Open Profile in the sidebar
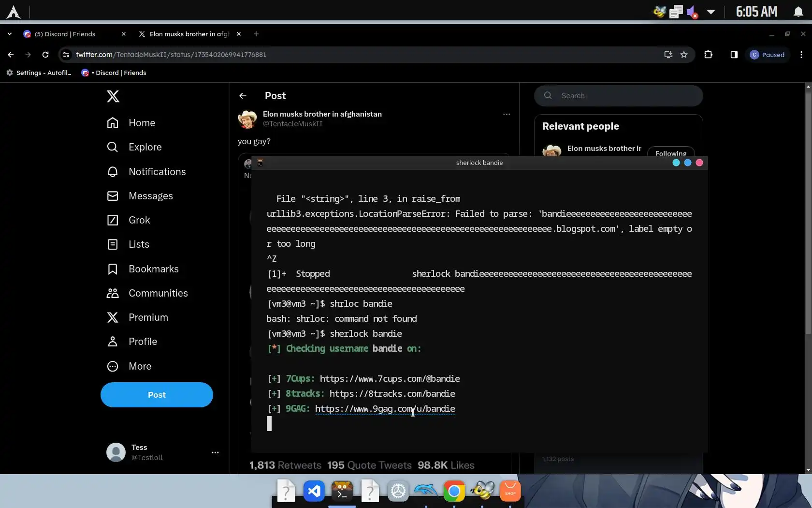812x508 pixels. (132, 342)
